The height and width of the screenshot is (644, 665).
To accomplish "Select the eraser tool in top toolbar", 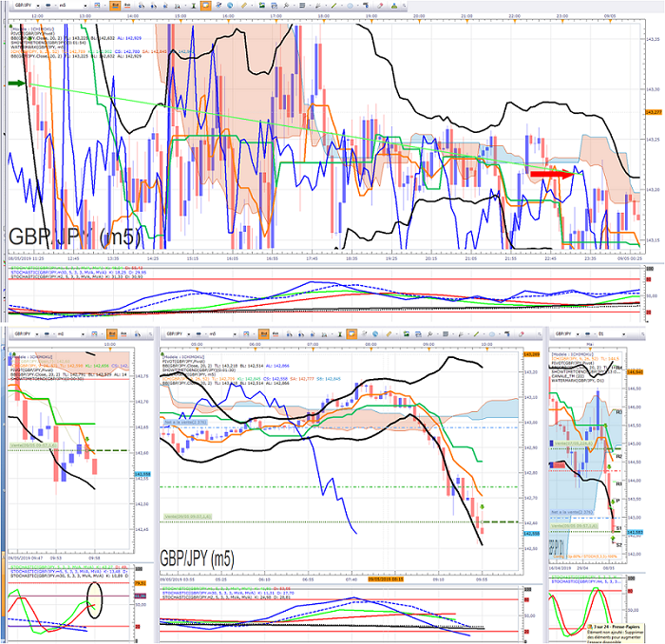I will (x=380, y=6).
